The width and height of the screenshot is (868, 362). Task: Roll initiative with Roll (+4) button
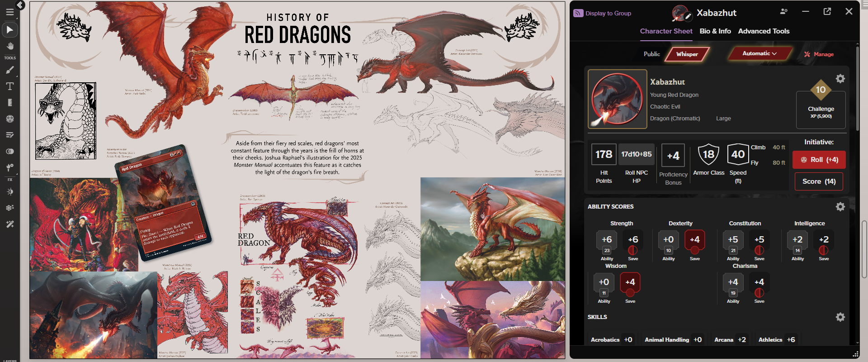pos(819,160)
